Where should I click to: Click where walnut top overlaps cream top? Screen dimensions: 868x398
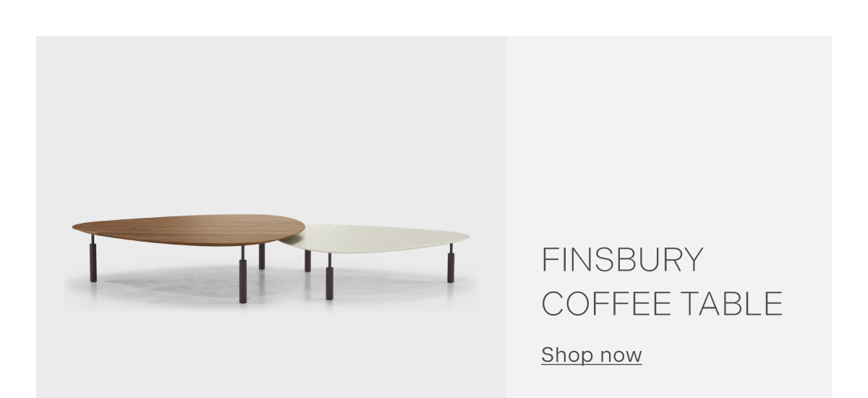pos(291,233)
